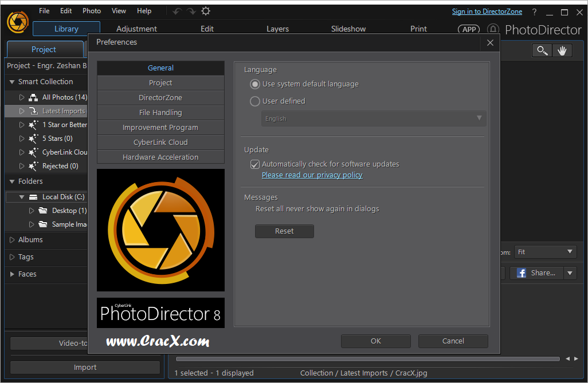Click the Import button
588x383 pixels.
(x=85, y=368)
